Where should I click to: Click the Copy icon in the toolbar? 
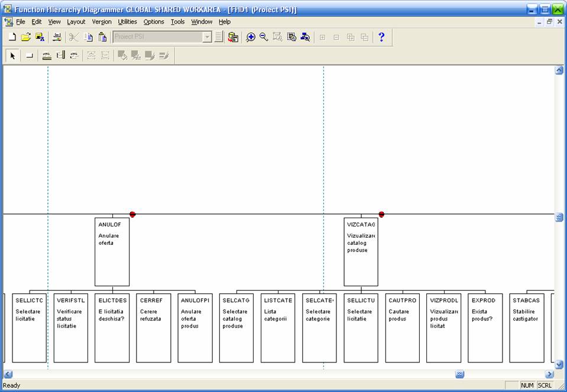pos(88,37)
